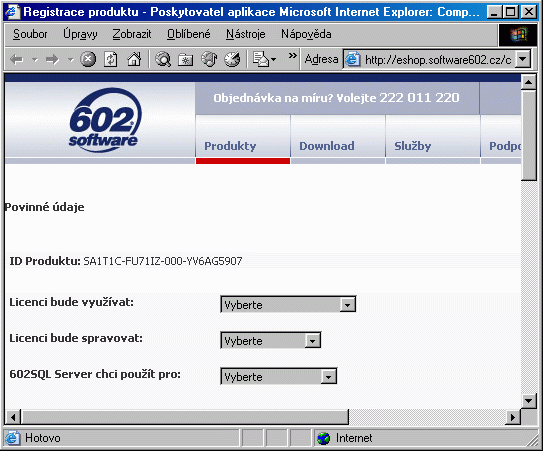Refresh the page with the Refresh icon
The image size is (543, 451).
[x=111, y=59]
